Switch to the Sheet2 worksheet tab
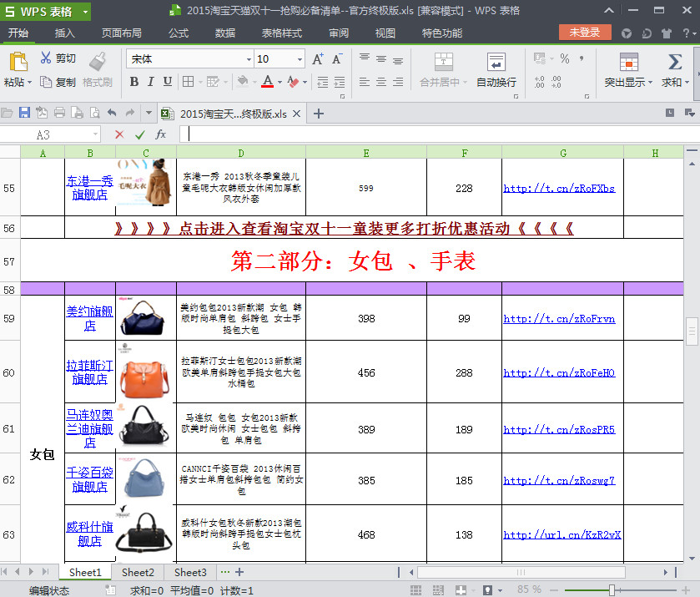Image resolution: width=700 pixels, height=597 pixels. click(x=138, y=573)
